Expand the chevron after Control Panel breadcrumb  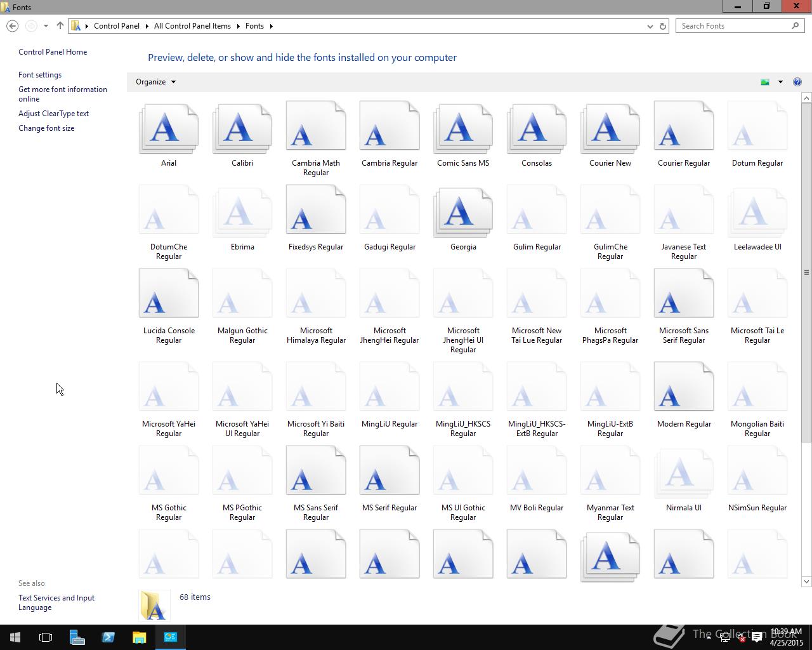pos(147,26)
